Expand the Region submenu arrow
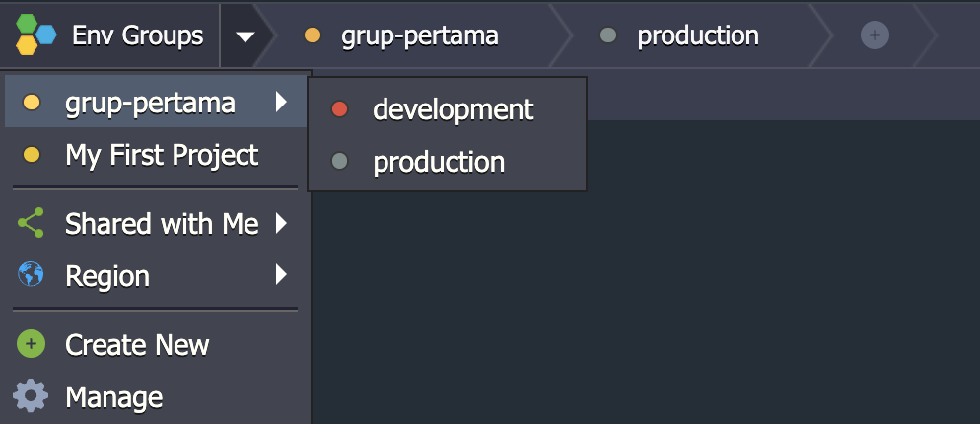The width and height of the screenshot is (980, 424). tap(281, 274)
